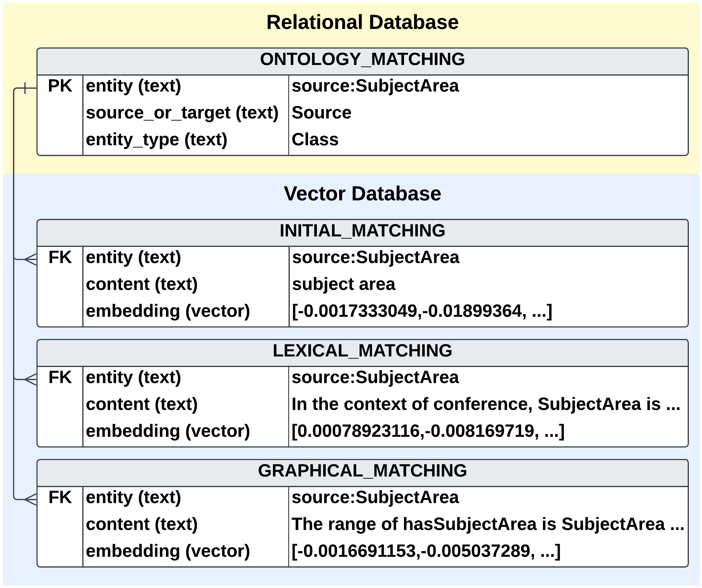Select the INITIAL_MATCHING table header
702x588 pixels.
point(362,231)
